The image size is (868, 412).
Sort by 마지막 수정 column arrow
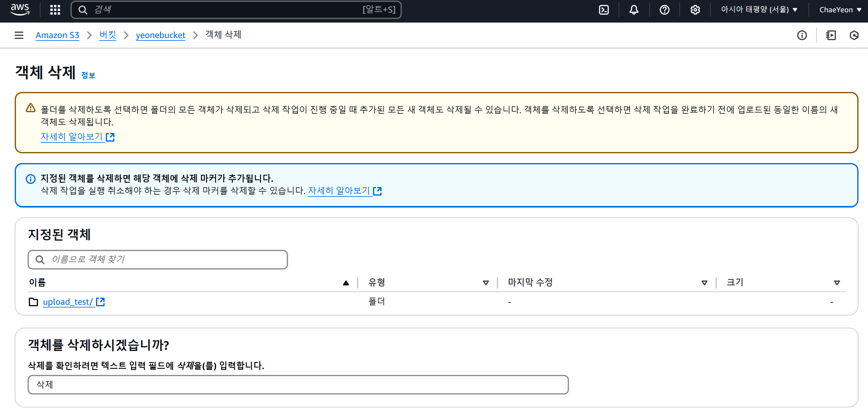pyautogui.click(x=704, y=283)
